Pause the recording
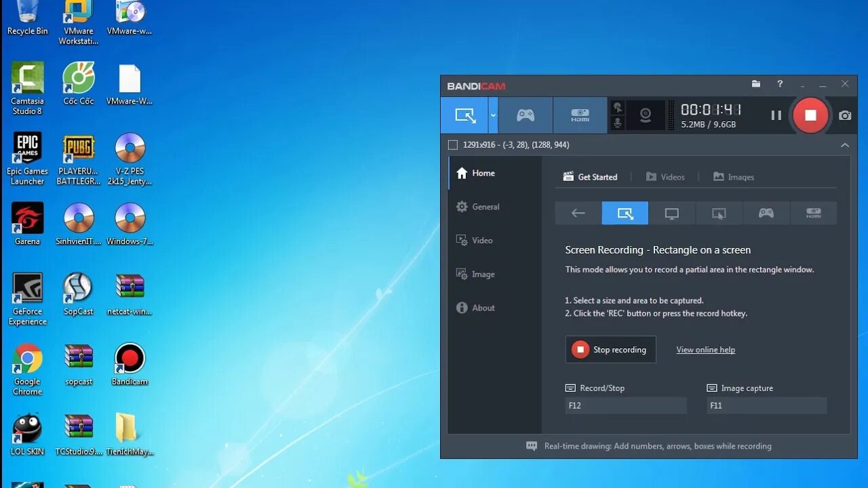 [776, 115]
